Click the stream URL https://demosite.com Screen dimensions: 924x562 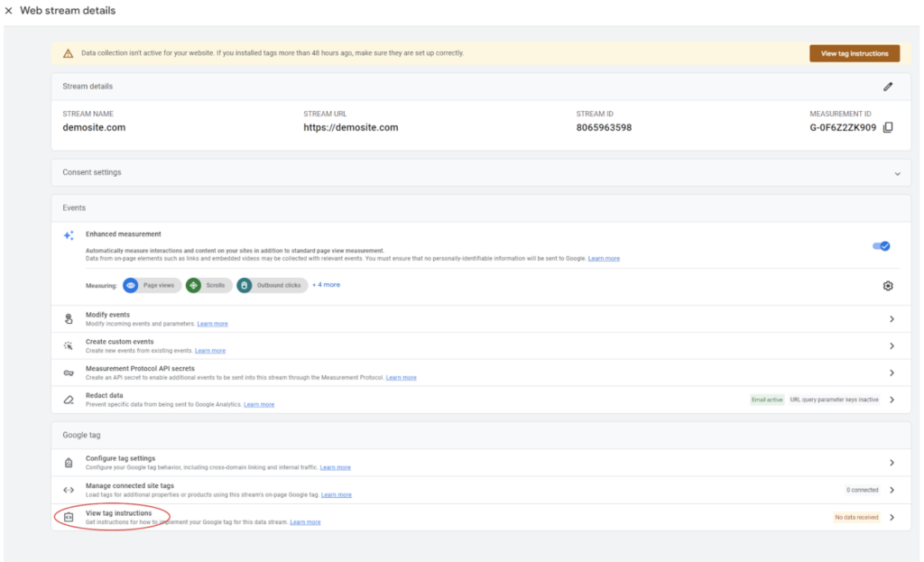(351, 127)
